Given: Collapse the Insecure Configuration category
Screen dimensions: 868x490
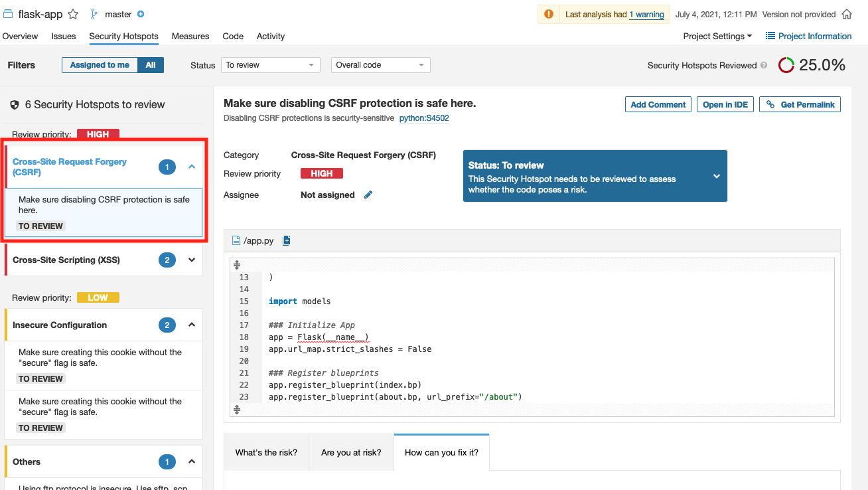Looking at the screenshot, I should tap(192, 325).
